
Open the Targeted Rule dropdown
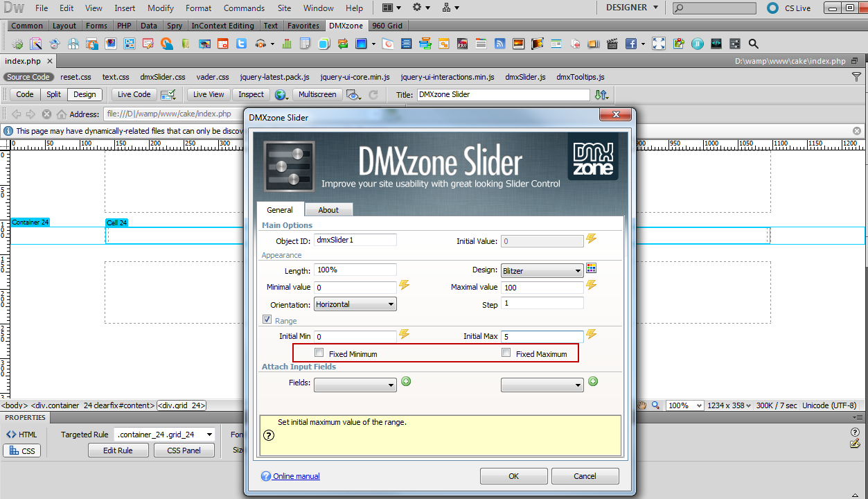pyautogui.click(x=164, y=435)
